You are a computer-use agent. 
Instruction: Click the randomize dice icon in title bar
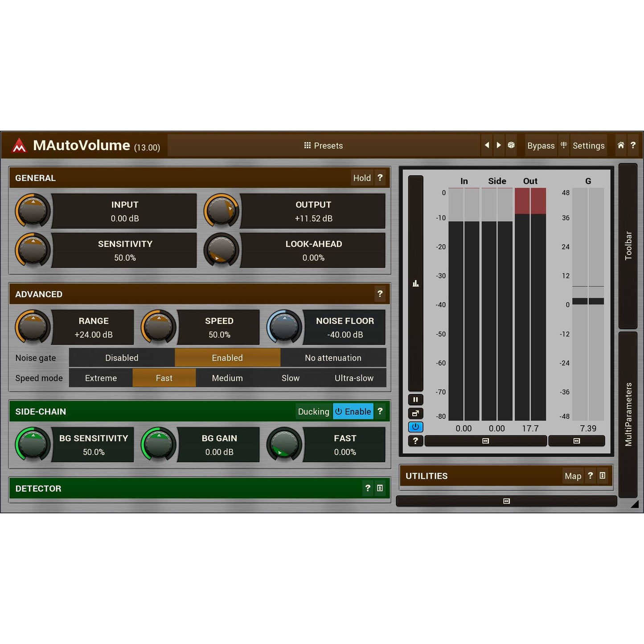pyautogui.click(x=511, y=145)
